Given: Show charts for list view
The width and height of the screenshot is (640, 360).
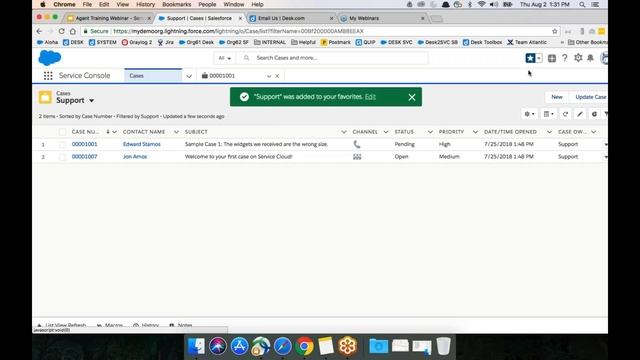Looking at the screenshot, I should click(594, 114).
